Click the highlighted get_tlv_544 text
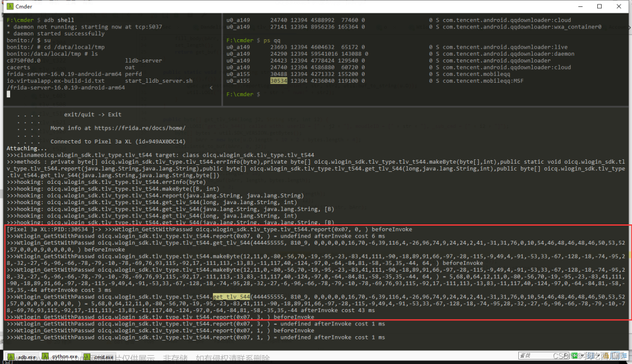 [x=231, y=297]
